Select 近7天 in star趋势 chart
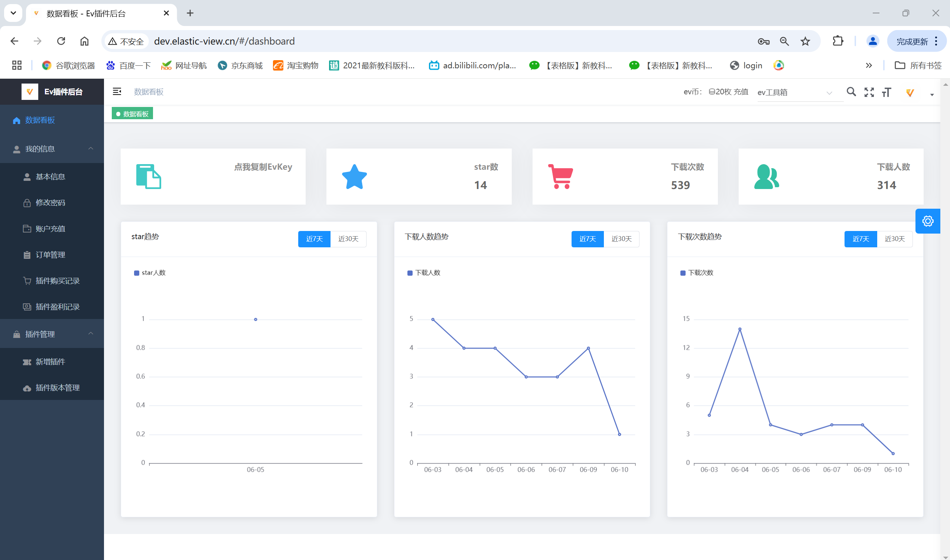 tap(314, 239)
